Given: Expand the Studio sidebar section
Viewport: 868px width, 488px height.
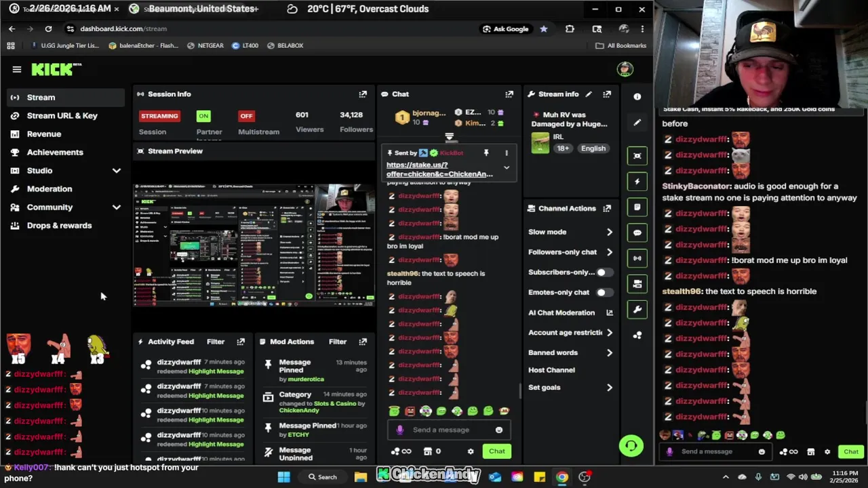Looking at the screenshot, I should (x=117, y=171).
